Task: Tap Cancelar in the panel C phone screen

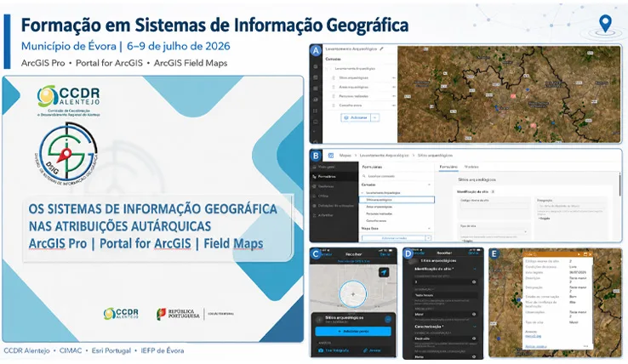Action: (x=325, y=254)
